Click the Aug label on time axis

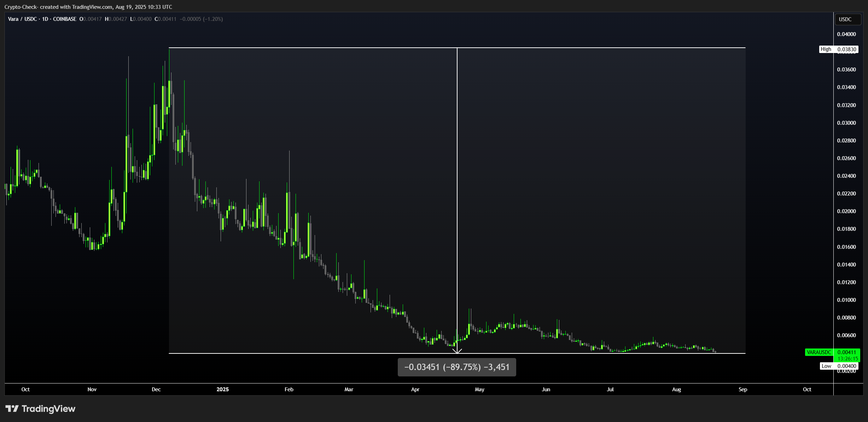(676, 389)
